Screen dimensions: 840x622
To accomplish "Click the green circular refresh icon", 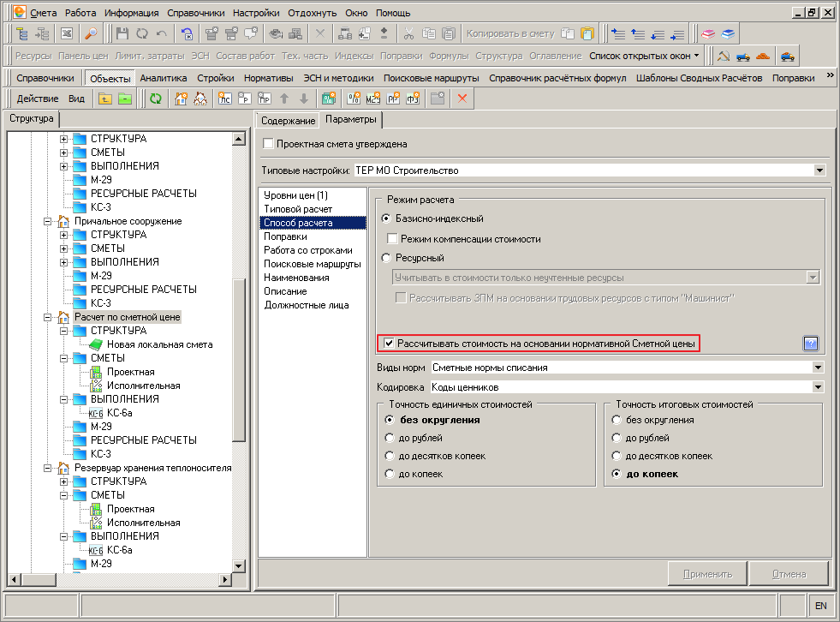I will pyautogui.click(x=155, y=99).
